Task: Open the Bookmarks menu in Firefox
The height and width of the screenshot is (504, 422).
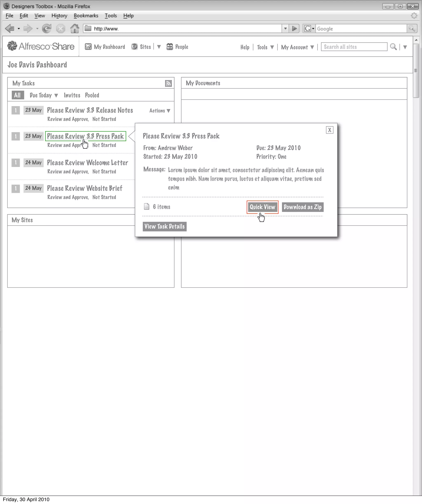Action: click(x=86, y=16)
